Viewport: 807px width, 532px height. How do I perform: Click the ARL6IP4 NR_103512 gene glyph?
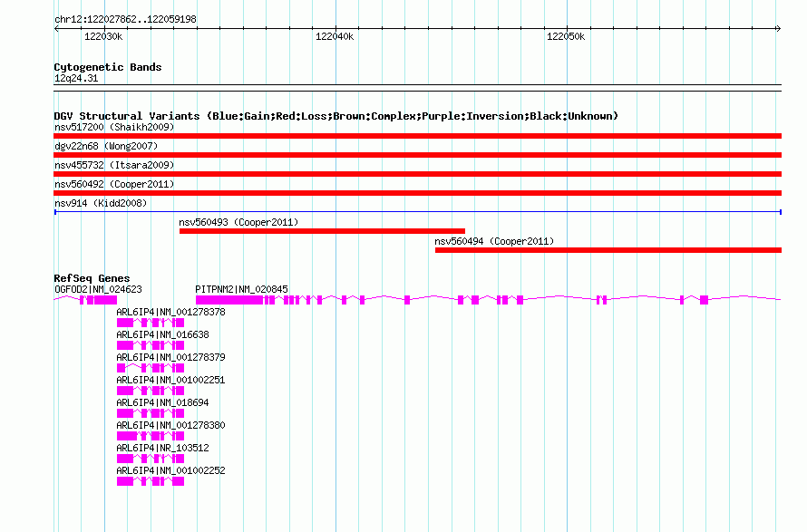pos(151,459)
